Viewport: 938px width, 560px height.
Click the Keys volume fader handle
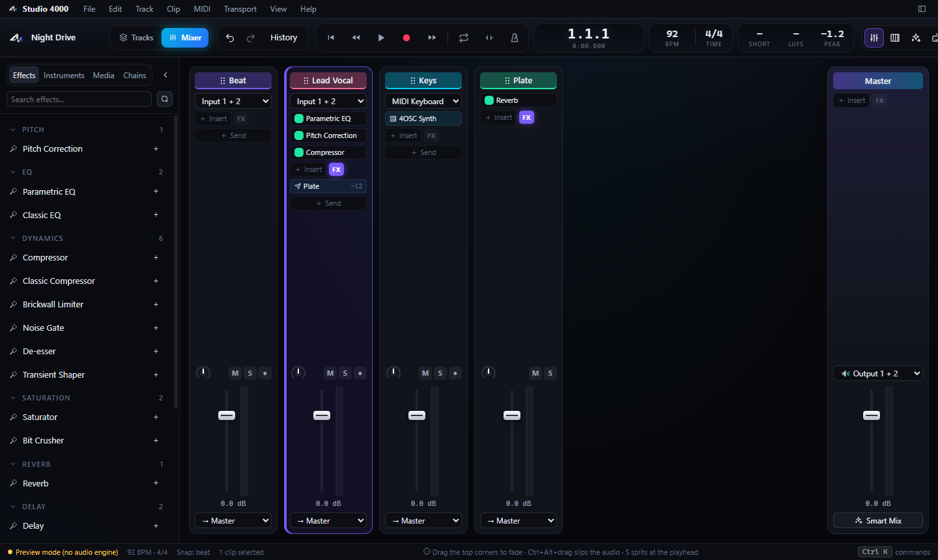click(x=417, y=415)
